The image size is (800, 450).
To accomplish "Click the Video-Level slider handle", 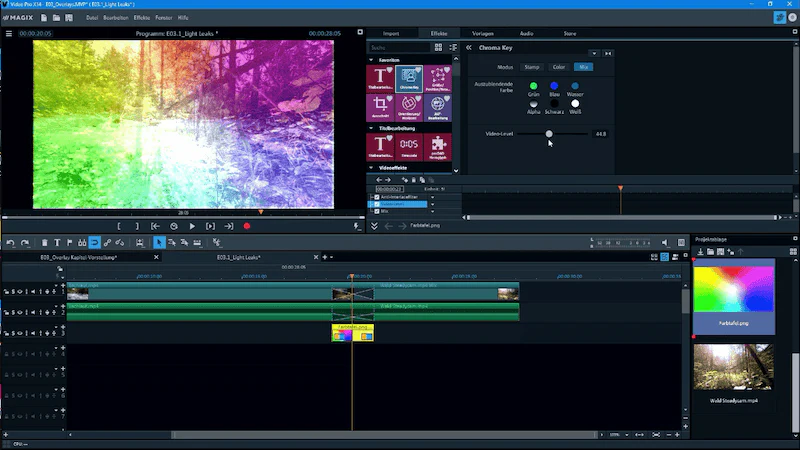I will point(549,134).
